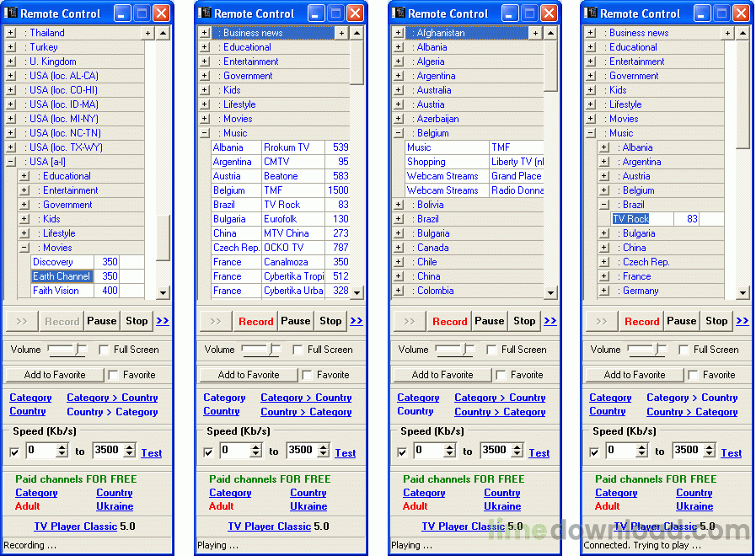Expand the Germany node in the fourth window
This screenshot has width=756, height=556.
603,291
